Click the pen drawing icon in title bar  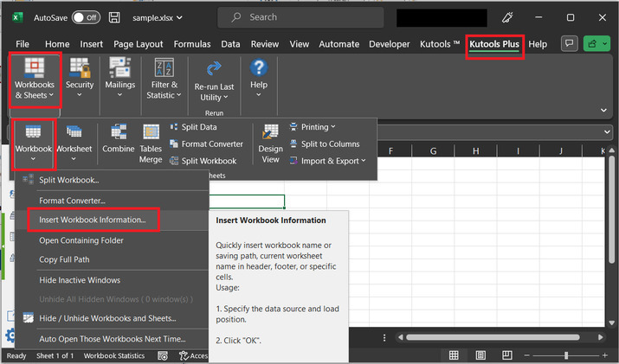[x=506, y=17]
